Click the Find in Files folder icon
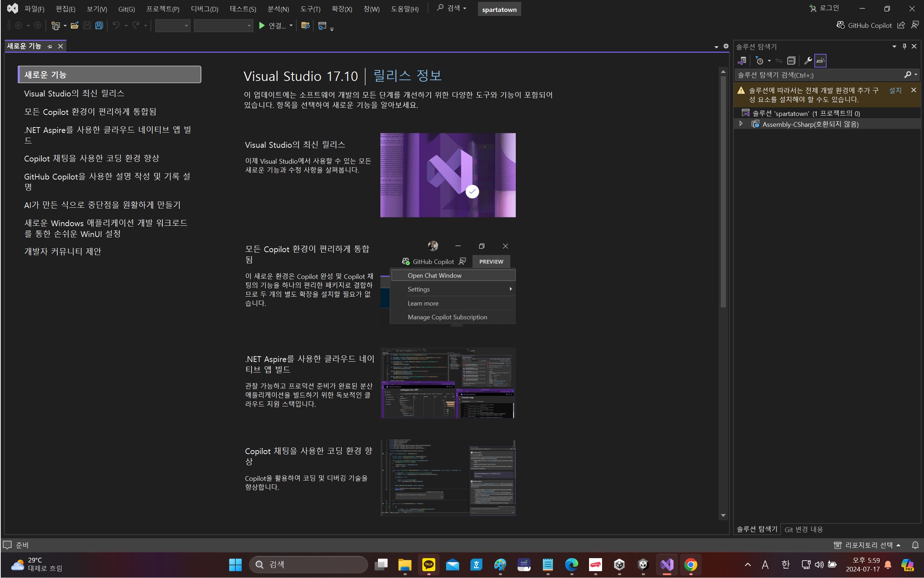The height and width of the screenshot is (578, 924). 305,26
